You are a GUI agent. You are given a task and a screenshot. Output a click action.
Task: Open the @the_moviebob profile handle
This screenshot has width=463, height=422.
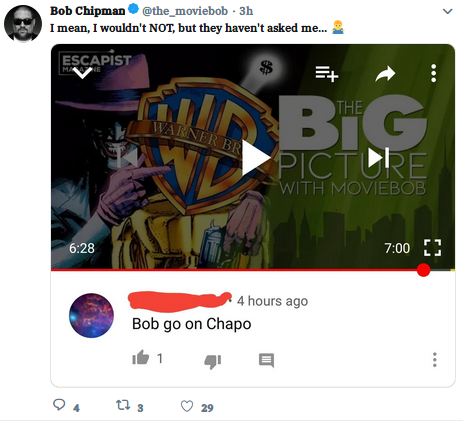click(x=185, y=11)
